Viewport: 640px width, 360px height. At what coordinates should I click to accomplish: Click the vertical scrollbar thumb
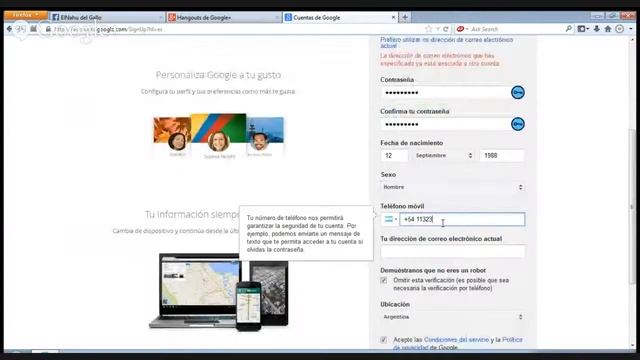coord(633,206)
